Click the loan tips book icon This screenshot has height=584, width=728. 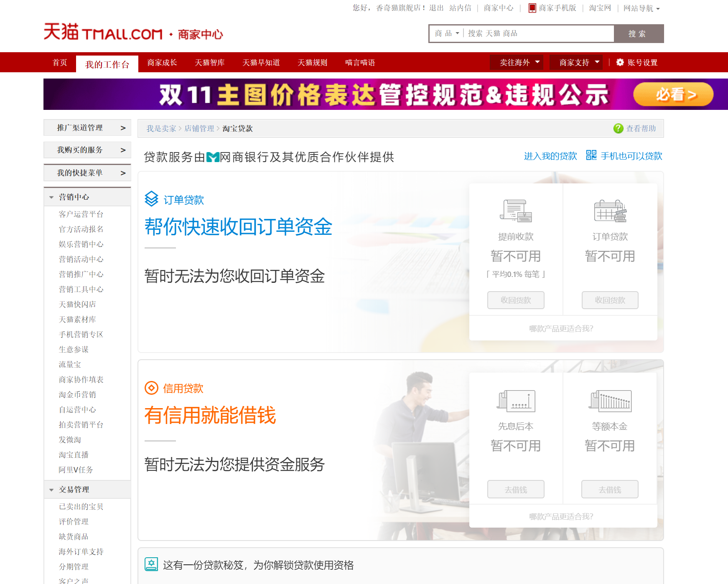click(x=151, y=564)
